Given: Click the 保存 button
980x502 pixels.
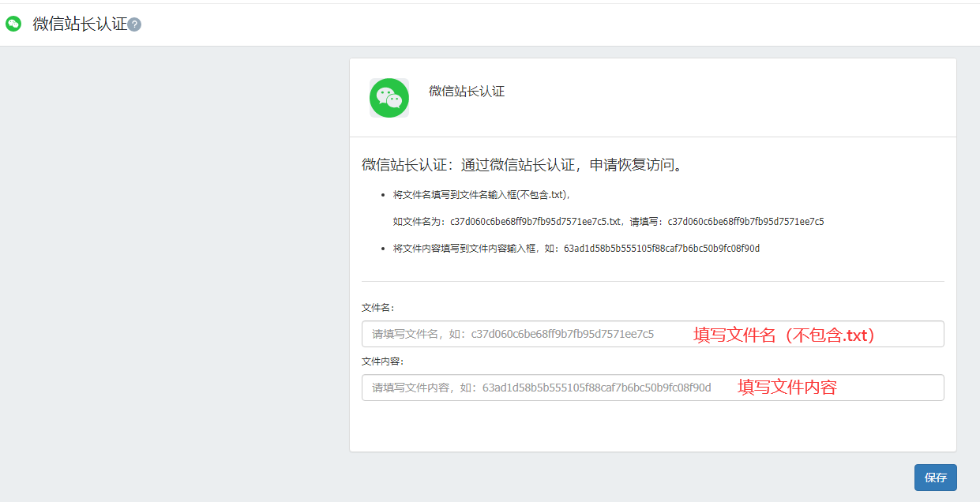Looking at the screenshot, I should tap(936, 478).
